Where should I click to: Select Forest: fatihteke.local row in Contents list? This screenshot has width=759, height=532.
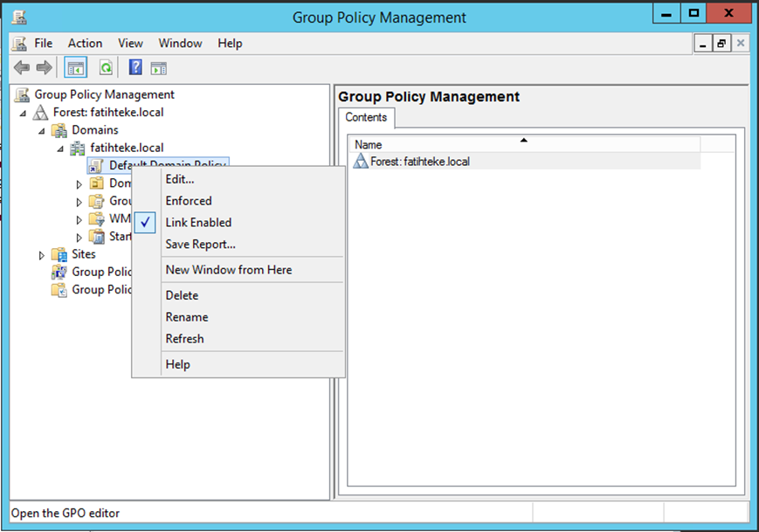[525, 162]
